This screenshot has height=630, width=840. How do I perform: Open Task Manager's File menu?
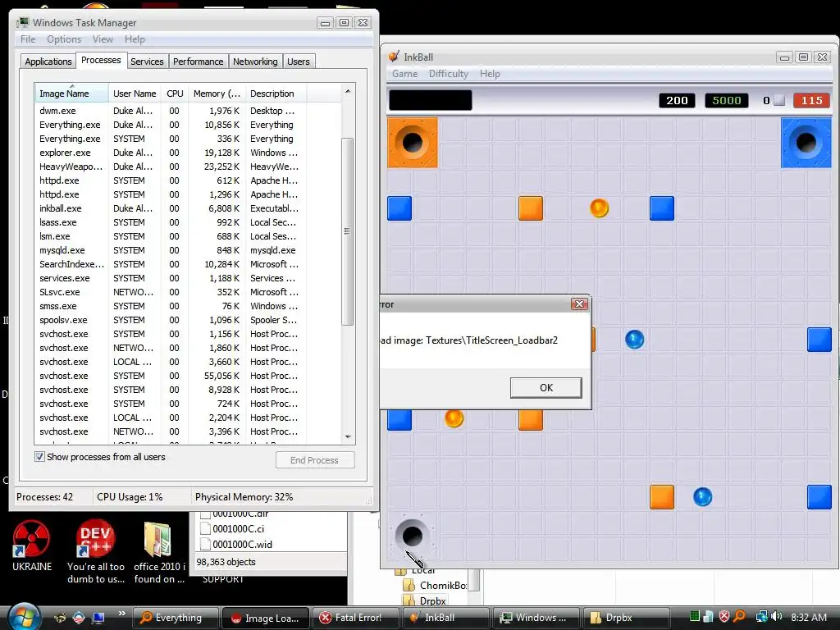[28, 39]
